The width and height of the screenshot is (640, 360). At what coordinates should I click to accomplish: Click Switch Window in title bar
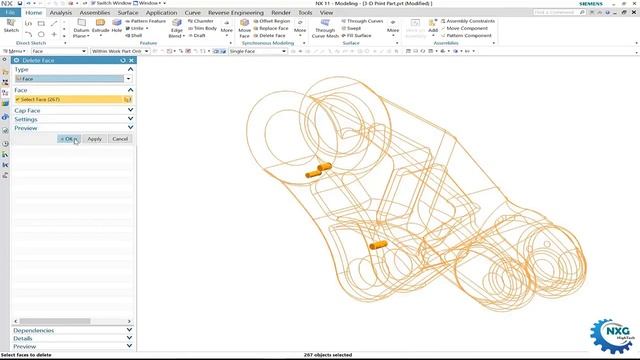tap(111, 3)
